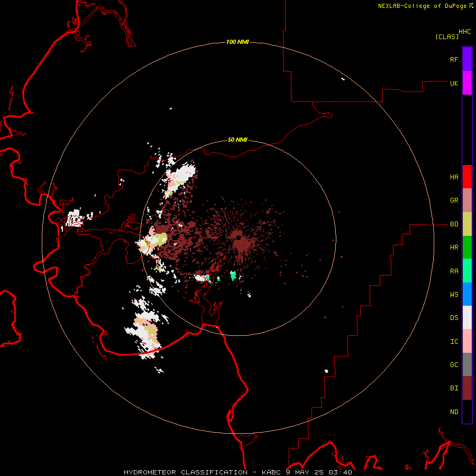The height and width of the screenshot is (476, 476).
Task: Click the BI legend label
Action: 454,388
